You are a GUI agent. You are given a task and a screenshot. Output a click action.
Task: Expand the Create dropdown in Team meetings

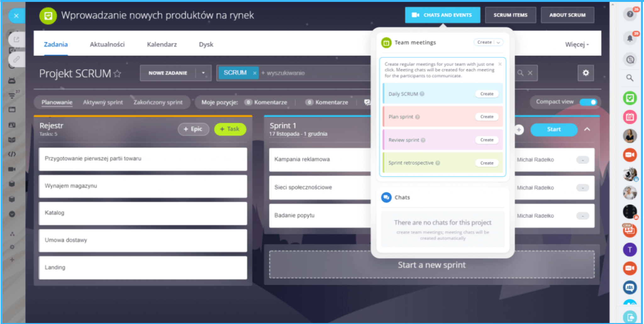498,42
